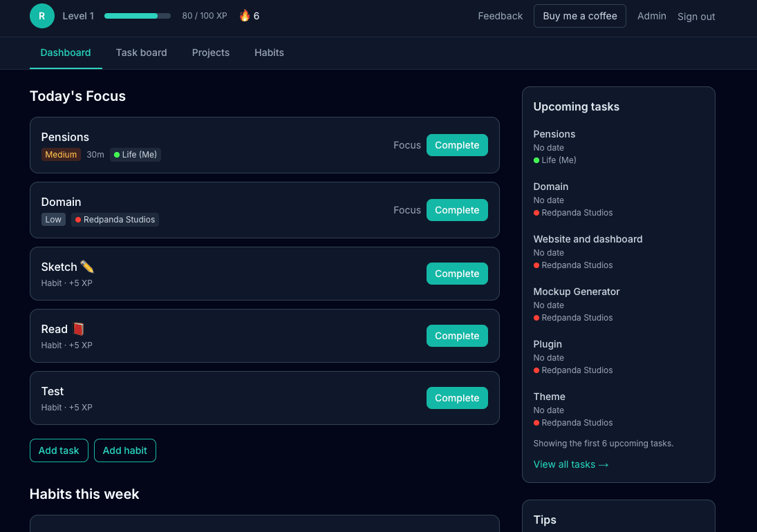The width and height of the screenshot is (757, 532).
Task: Select Sign out in the top bar
Action: pos(695,17)
